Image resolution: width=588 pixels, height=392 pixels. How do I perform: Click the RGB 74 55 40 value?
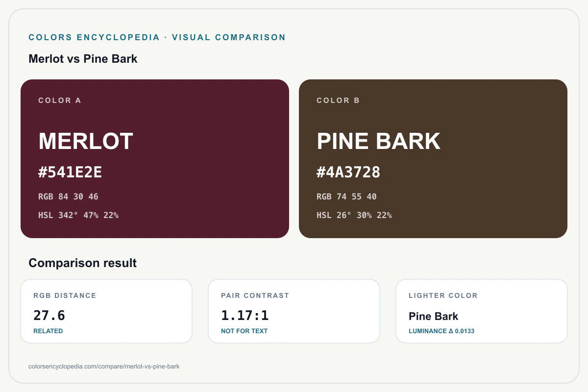tap(346, 196)
